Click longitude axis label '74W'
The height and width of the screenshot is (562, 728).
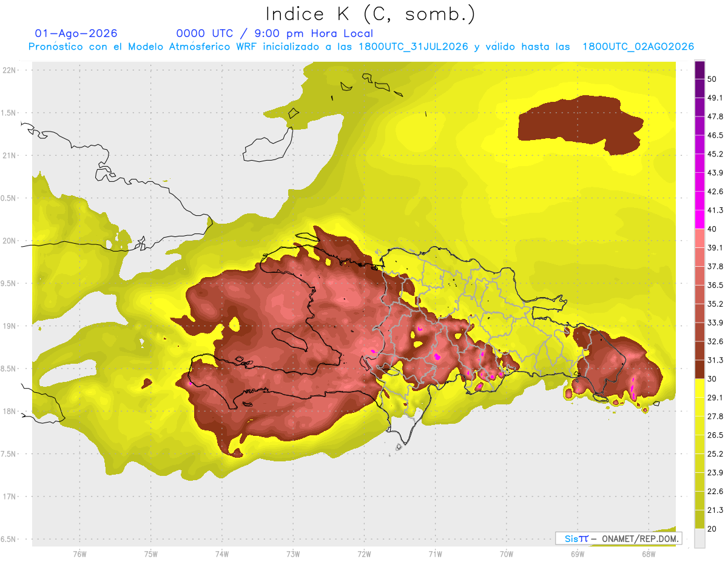(x=221, y=554)
